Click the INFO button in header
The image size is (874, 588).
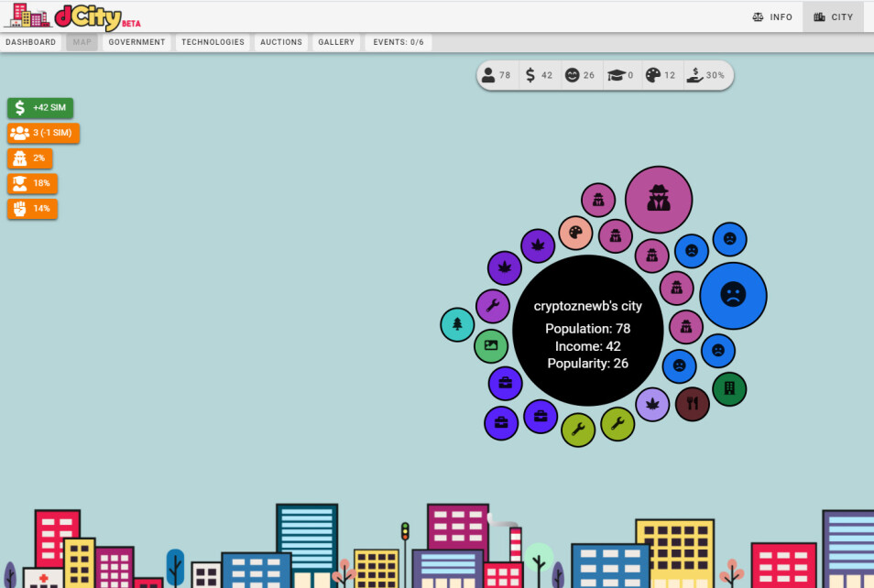772,17
